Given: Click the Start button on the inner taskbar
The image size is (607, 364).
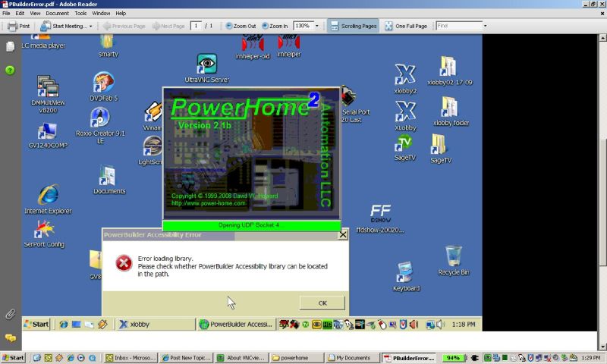Looking at the screenshot, I should (36, 324).
